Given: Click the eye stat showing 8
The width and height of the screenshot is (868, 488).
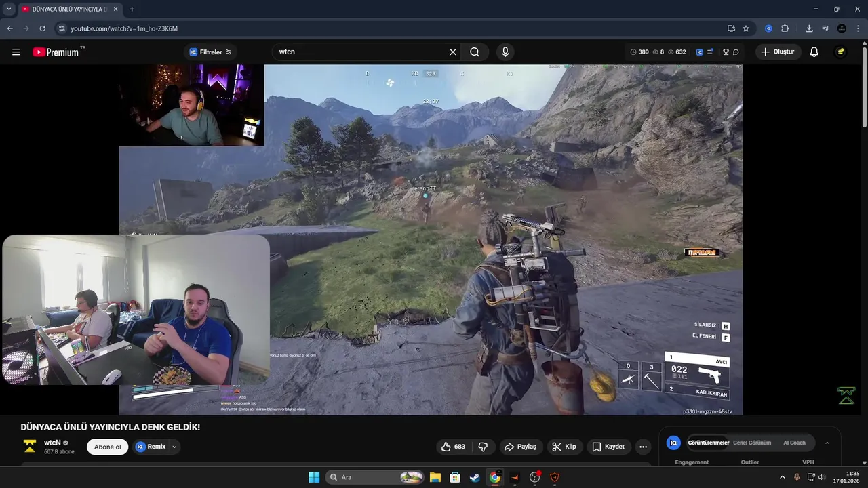Looking at the screenshot, I should tap(658, 52).
